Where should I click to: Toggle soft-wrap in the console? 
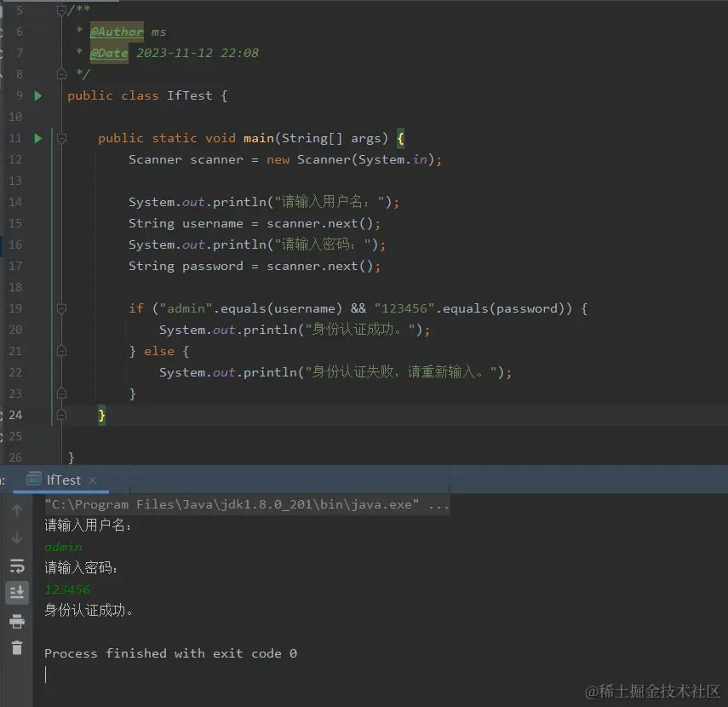[x=17, y=566]
